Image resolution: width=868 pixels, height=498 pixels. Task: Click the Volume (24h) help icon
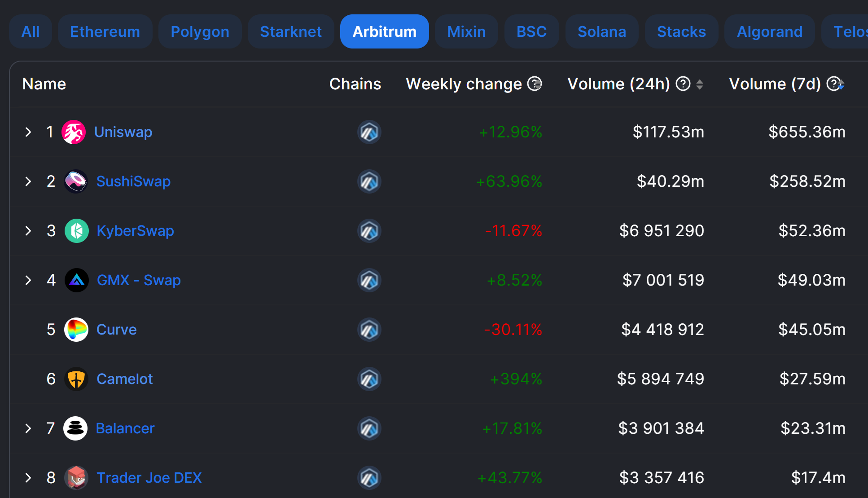[683, 84]
